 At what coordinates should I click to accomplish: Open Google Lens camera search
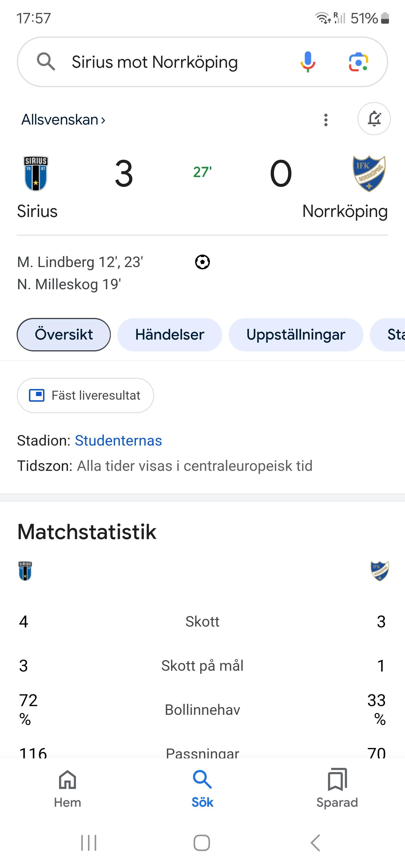tap(358, 62)
